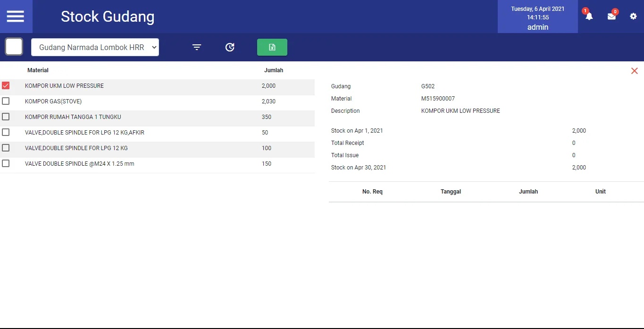
Task: Click the Unit column header
Action: (601, 192)
